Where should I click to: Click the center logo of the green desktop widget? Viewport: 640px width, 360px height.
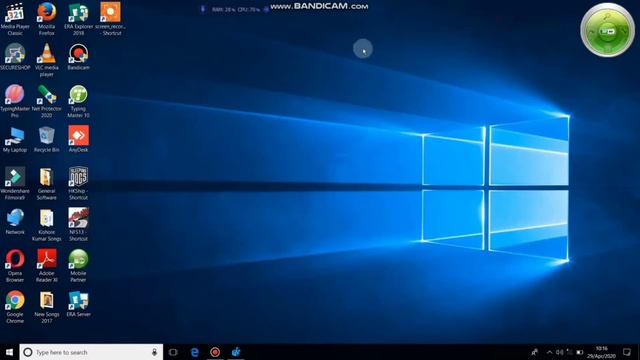[x=608, y=31]
